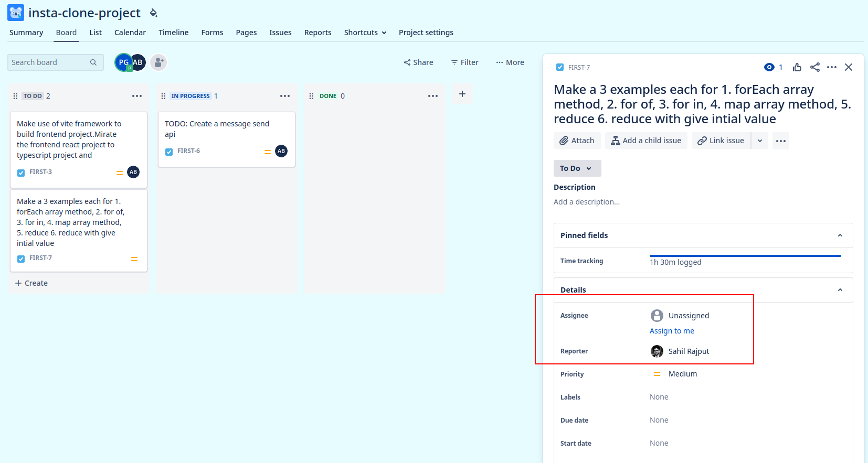Click the AB assignee avatar on FIRST-6 card
Viewport: 868px width, 463px height.
click(x=281, y=151)
